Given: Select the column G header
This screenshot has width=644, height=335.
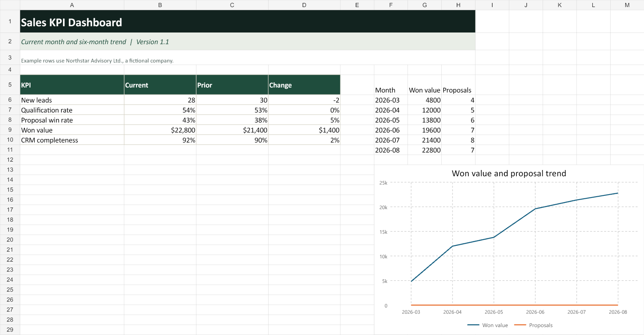Looking at the screenshot, I should (x=425, y=5).
